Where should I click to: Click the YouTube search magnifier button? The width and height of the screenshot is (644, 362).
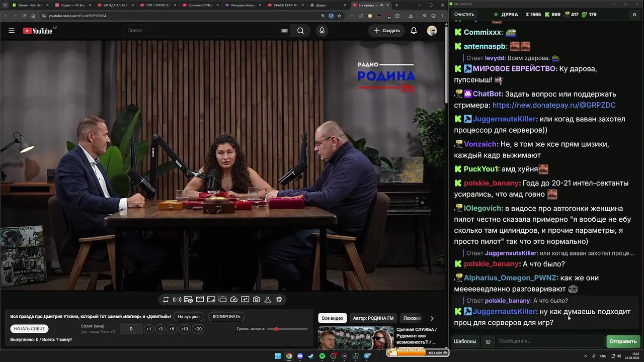tap(300, 31)
